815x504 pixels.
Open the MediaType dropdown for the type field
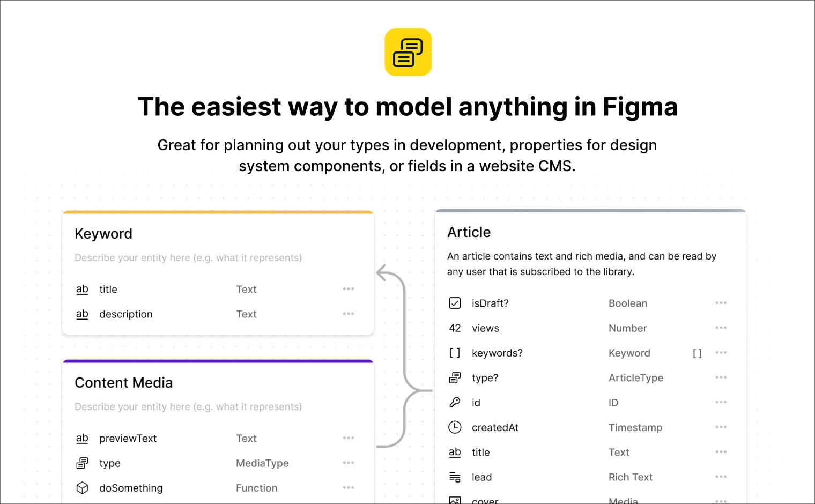pyautogui.click(x=262, y=463)
